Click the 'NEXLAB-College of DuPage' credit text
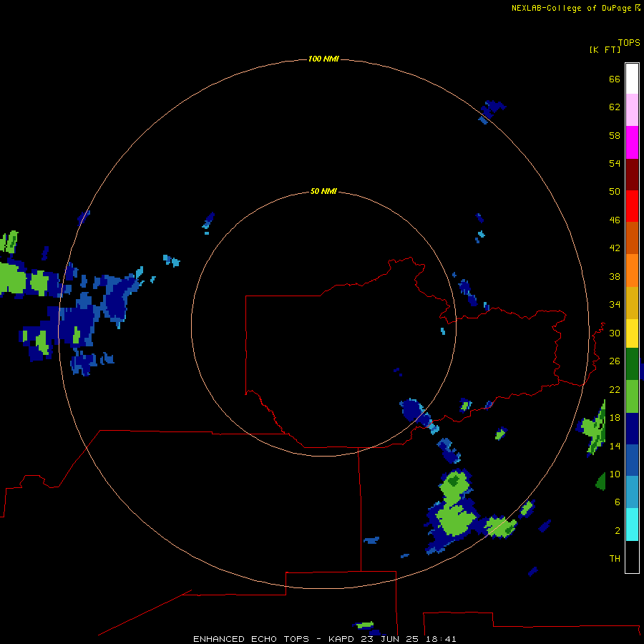 [x=572, y=8]
